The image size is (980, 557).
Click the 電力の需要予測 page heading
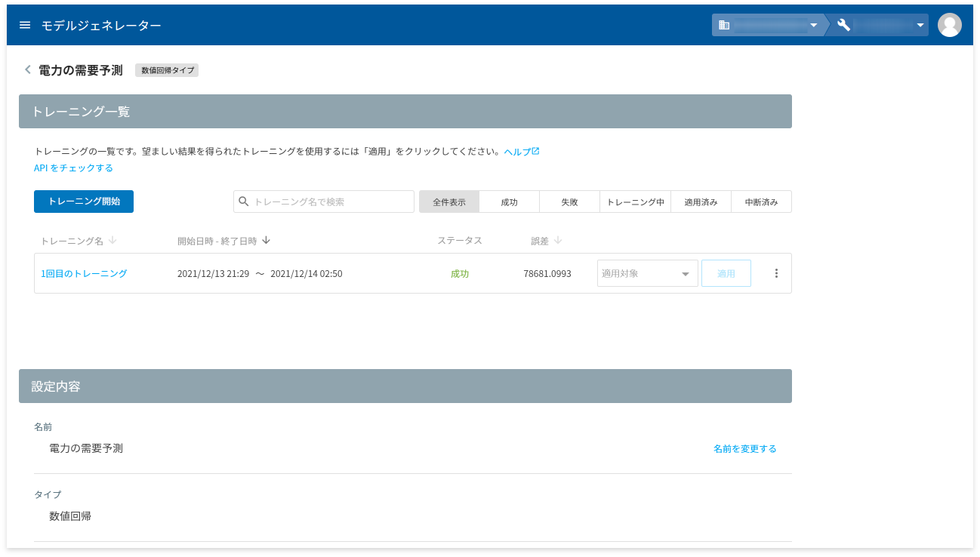point(81,70)
